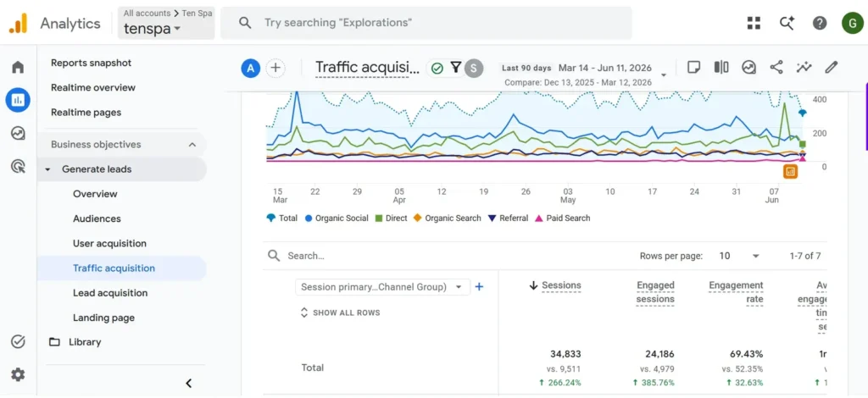Open the Home icon in left rail
This screenshot has width=868, height=398.
pos(18,68)
